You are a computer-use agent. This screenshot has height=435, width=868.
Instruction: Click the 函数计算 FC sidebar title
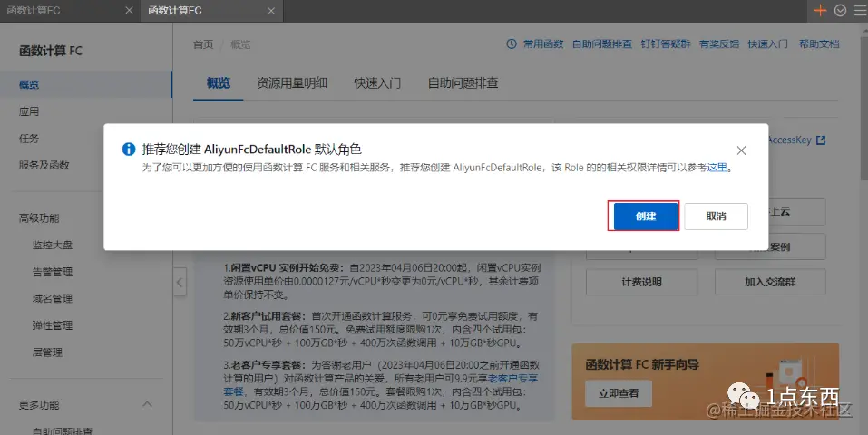(x=51, y=51)
